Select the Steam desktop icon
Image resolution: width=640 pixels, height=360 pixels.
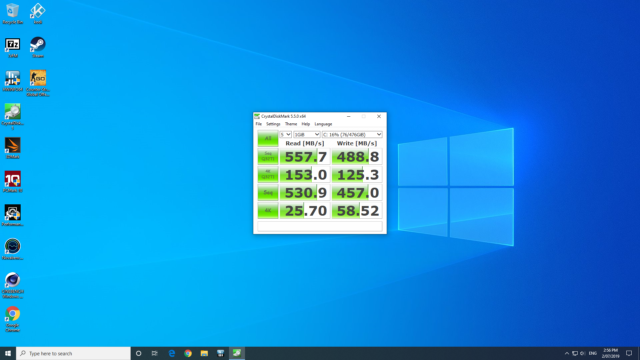38,47
